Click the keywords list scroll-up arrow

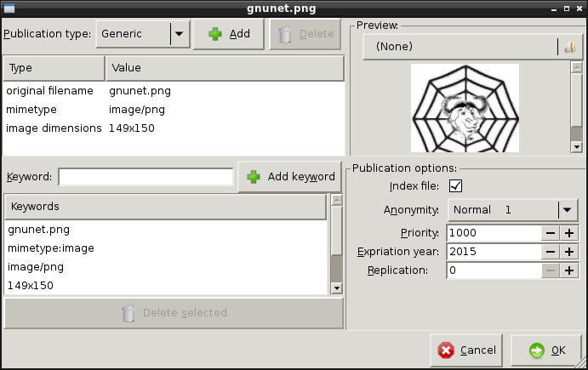pos(337,200)
